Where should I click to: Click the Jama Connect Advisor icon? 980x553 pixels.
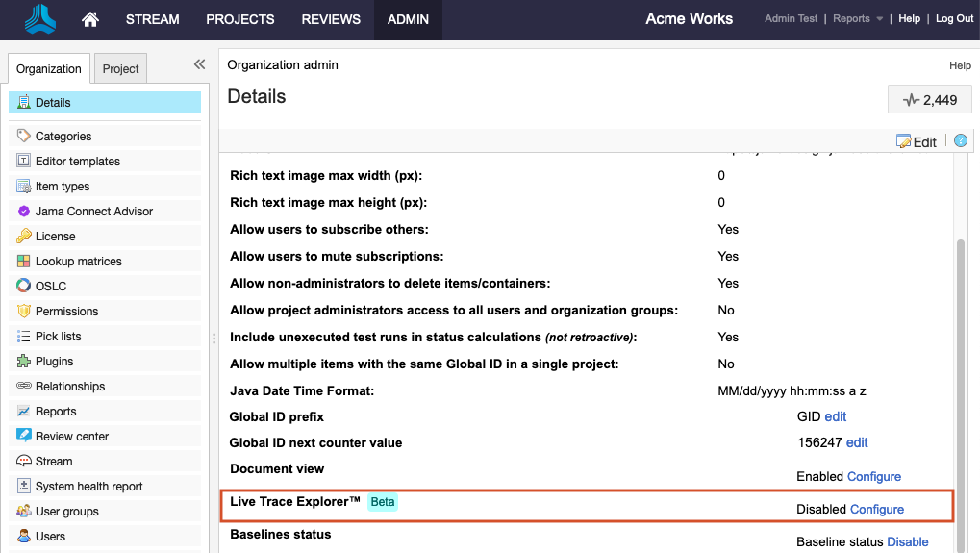pyautogui.click(x=24, y=212)
